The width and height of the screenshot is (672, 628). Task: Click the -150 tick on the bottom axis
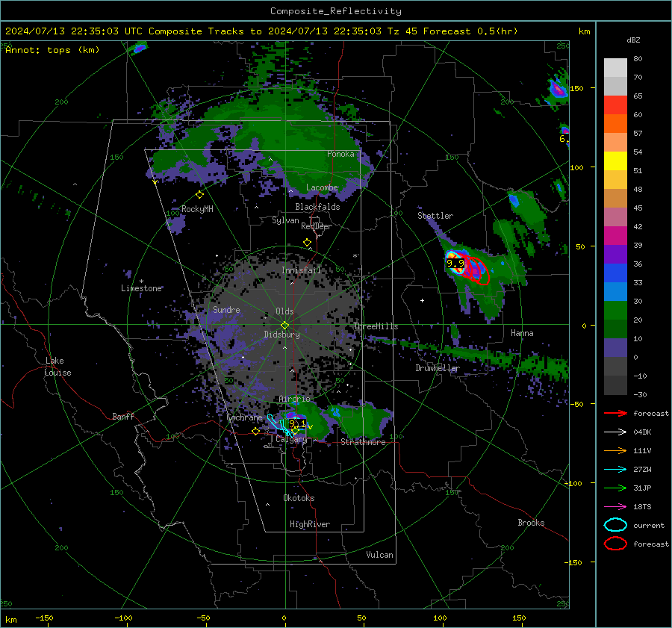(x=44, y=618)
